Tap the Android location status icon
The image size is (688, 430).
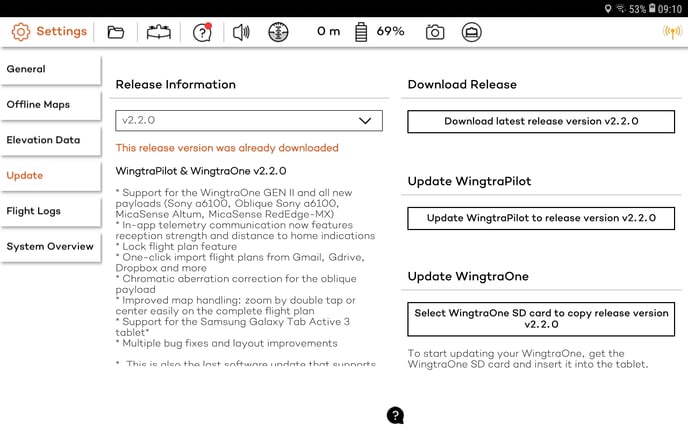608,8
